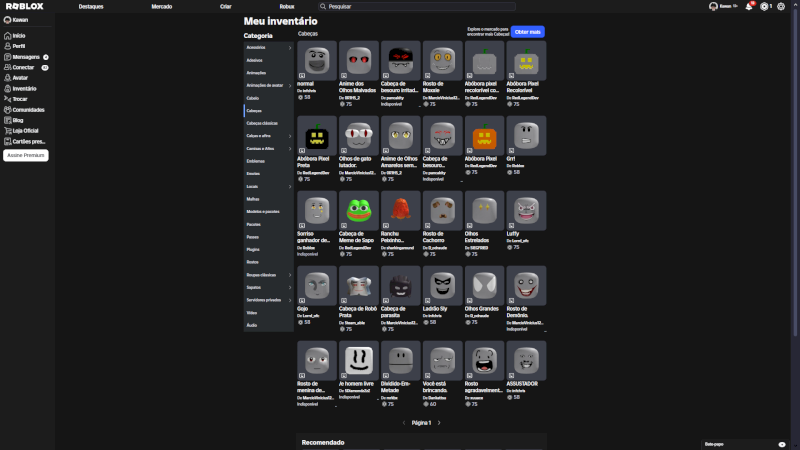The image size is (800, 450).
Task: Open Perfil in the sidebar
Action: (x=19, y=46)
